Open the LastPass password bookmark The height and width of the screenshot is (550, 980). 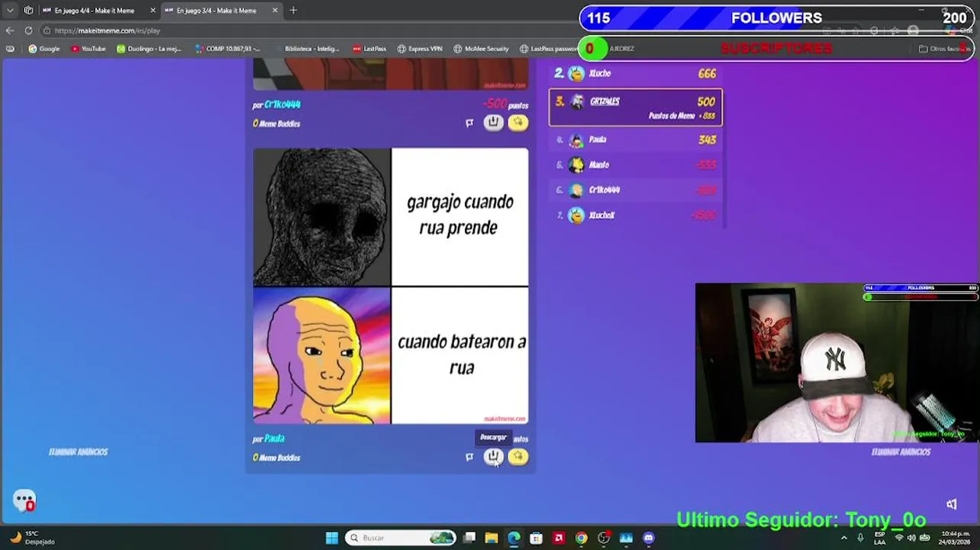click(x=550, y=49)
